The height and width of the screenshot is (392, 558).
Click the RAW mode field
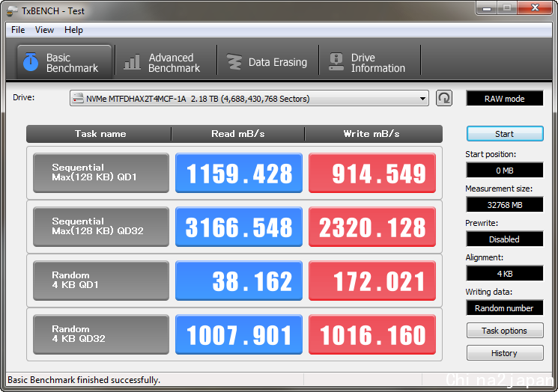pos(505,99)
